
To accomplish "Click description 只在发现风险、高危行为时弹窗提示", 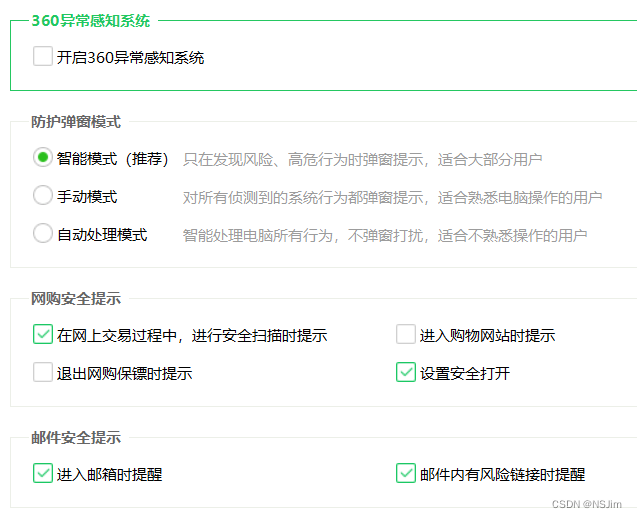I will tap(303, 160).
